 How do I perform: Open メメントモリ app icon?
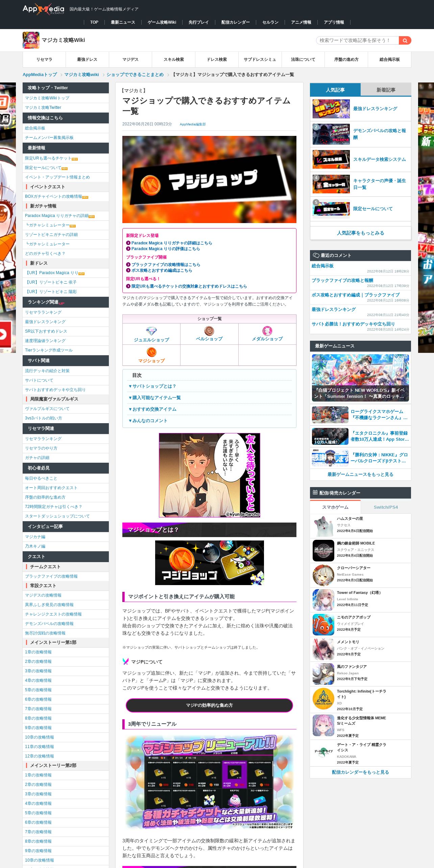coord(323,649)
